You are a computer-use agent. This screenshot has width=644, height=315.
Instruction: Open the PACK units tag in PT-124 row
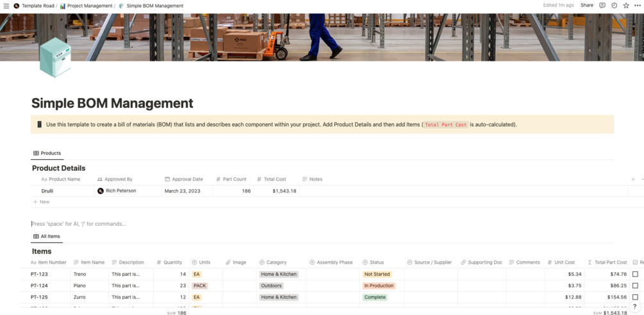(199, 285)
